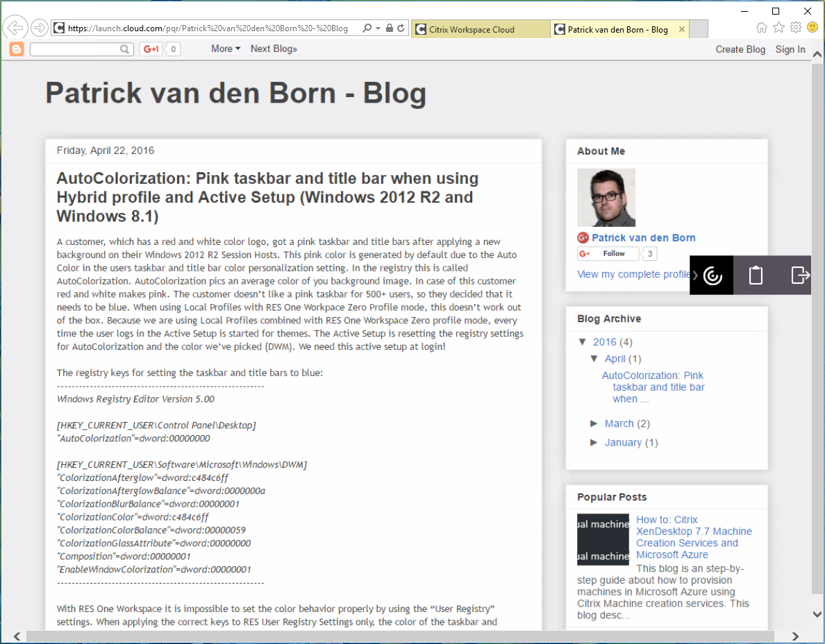Screen dimensions: 825x644
Task: Open the address bar dropdown arrow
Action: coord(378,28)
